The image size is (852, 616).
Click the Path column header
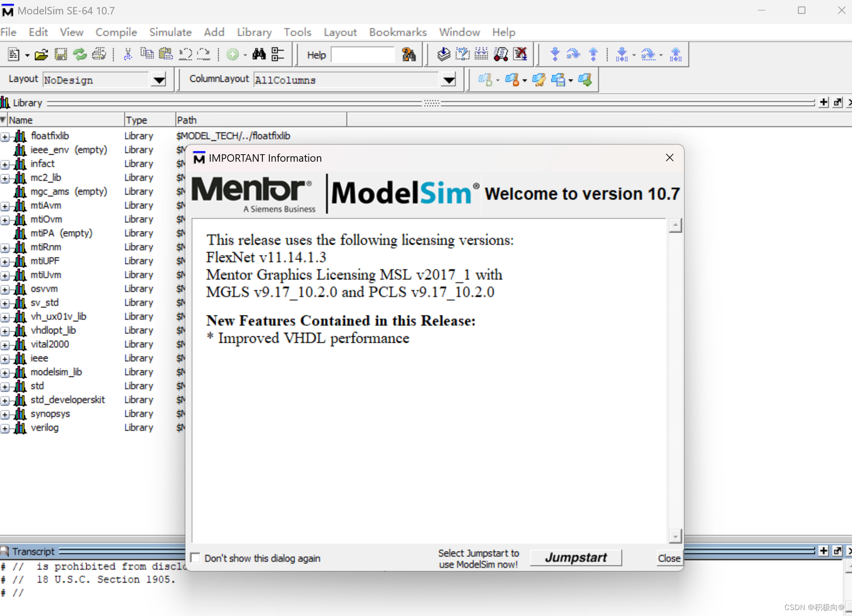(261, 120)
